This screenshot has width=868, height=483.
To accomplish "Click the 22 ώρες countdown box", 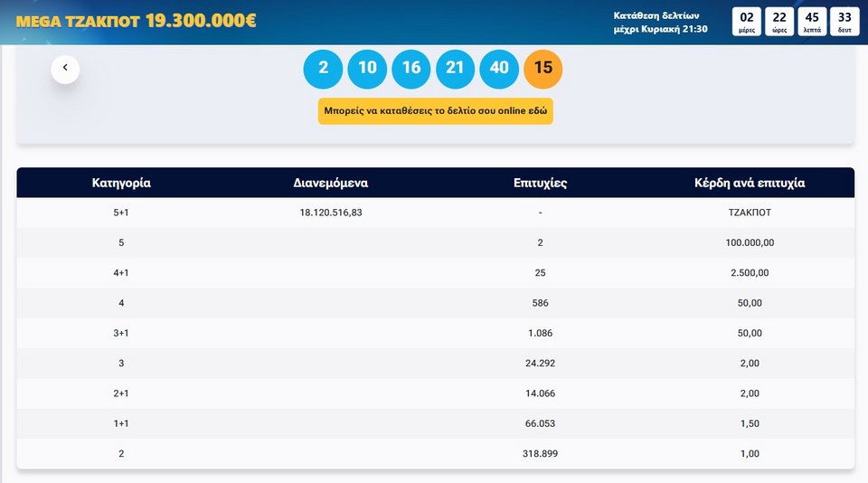I will (x=779, y=22).
